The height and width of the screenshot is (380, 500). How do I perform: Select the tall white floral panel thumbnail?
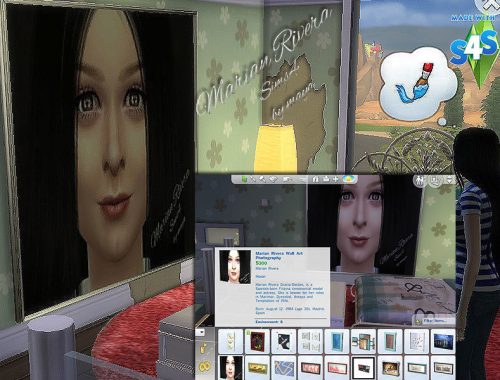click(231, 341)
